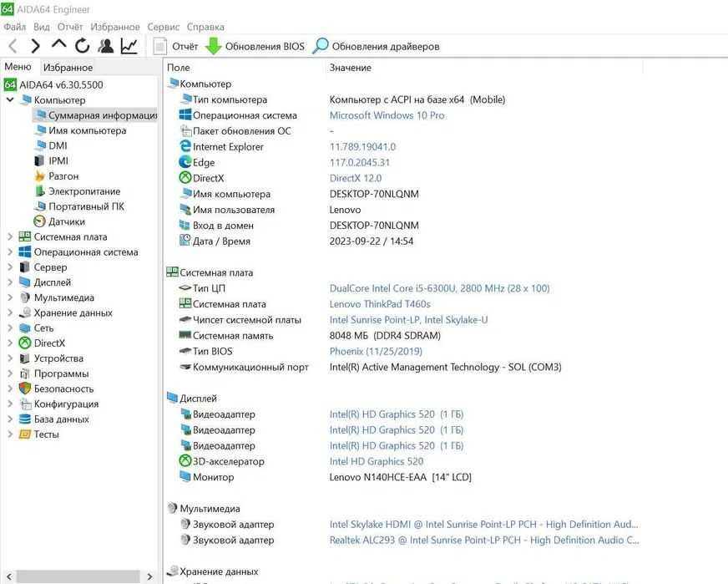The height and width of the screenshot is (584, 728).
Task: Open Microsoft Windows 10 Pro link
Action: [x=387, y=115]
